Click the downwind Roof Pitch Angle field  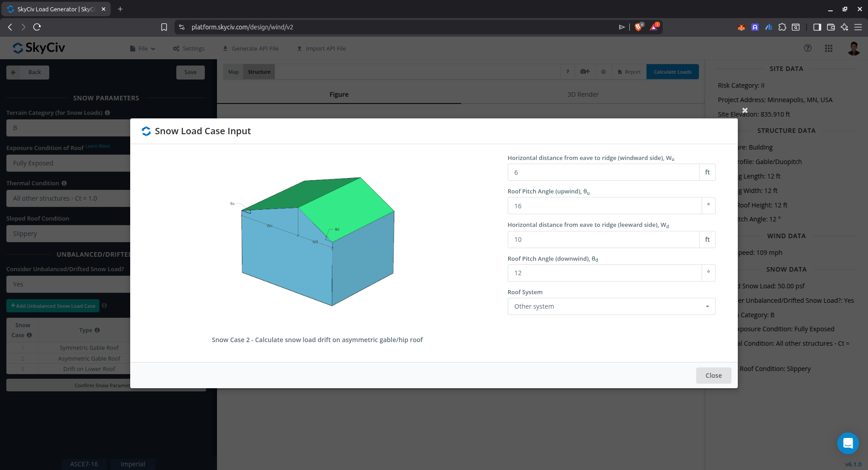pos(604,273)
